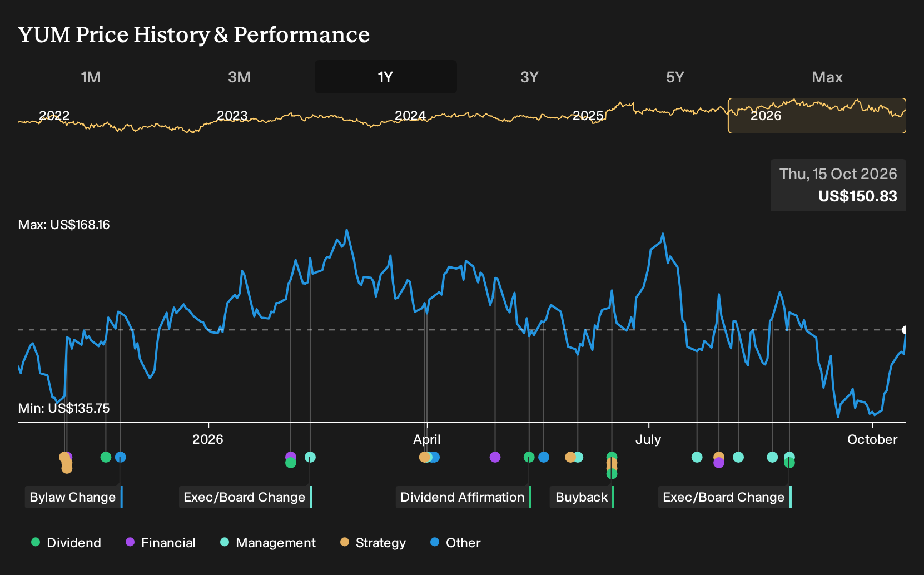Switch to the 3M time range
Viewport: 924px width, 575px height.
point(239,77)
